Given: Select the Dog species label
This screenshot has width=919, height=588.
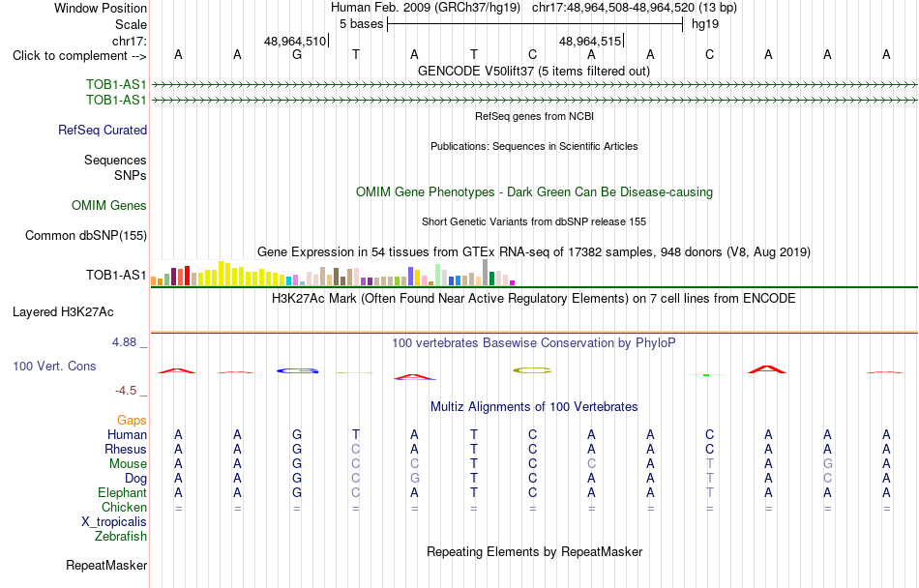Looking at the screenshot, I should point(135,479).
